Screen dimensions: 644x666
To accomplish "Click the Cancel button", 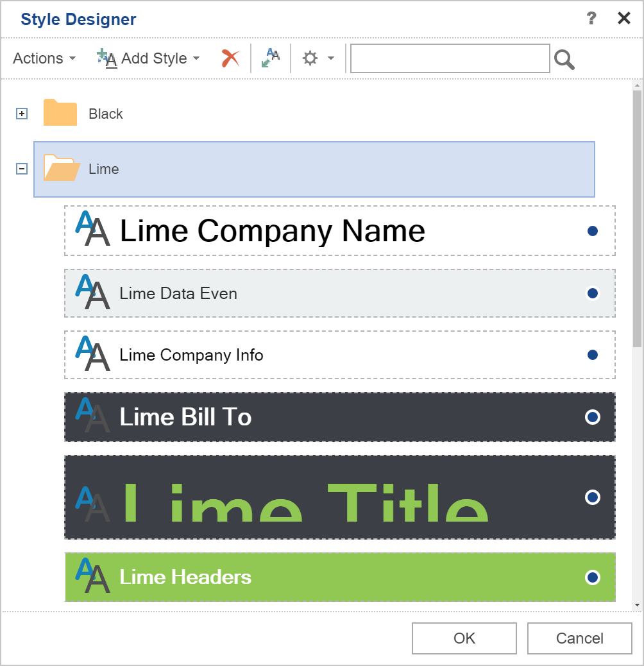I will click(x=580, y=638).
